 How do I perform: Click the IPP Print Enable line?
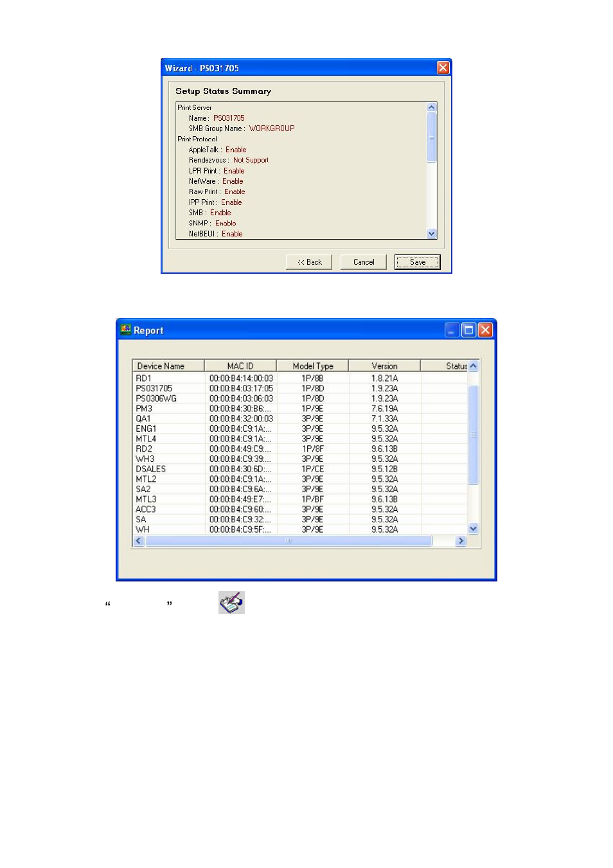pyautogui.click(x=215, y=202)
